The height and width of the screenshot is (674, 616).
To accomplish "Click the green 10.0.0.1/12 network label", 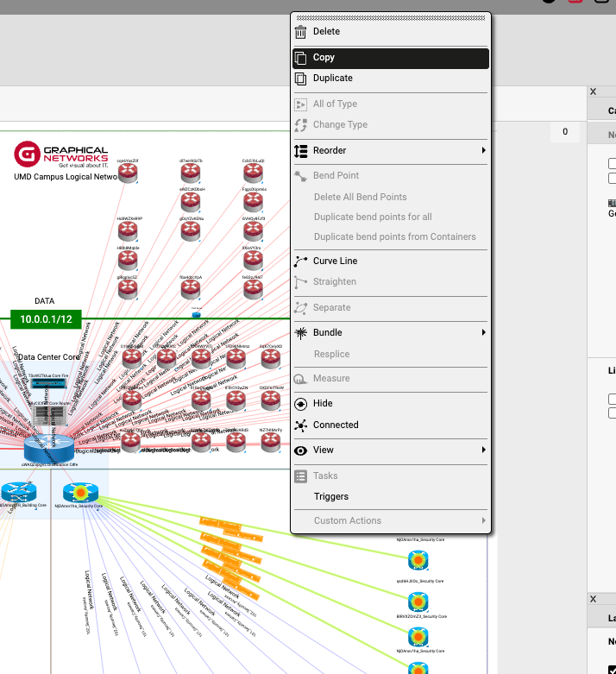I will 46,319.
